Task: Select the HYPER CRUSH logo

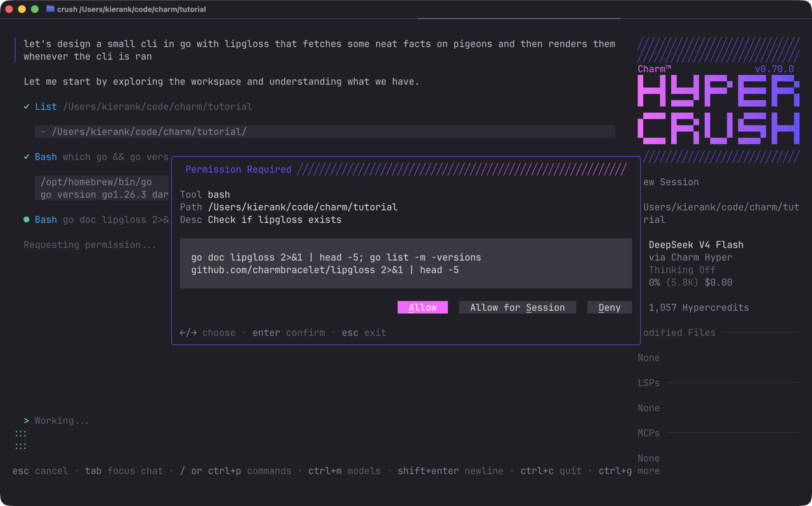Action: click(x=718, y=109)
